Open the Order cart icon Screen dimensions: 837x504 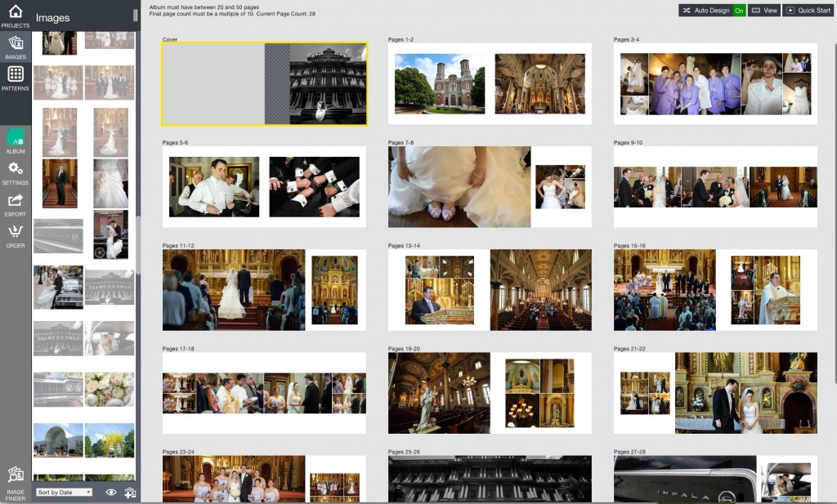[x=16, y=235]
